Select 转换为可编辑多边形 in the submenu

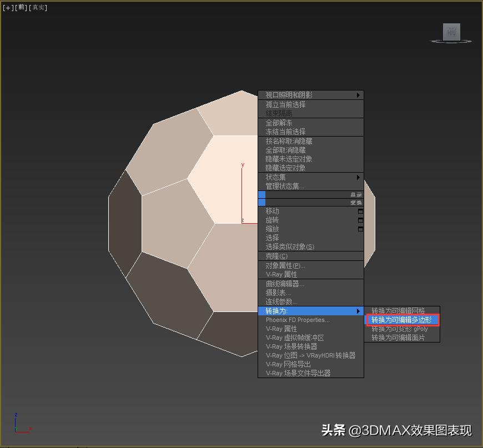pos(402,320)
